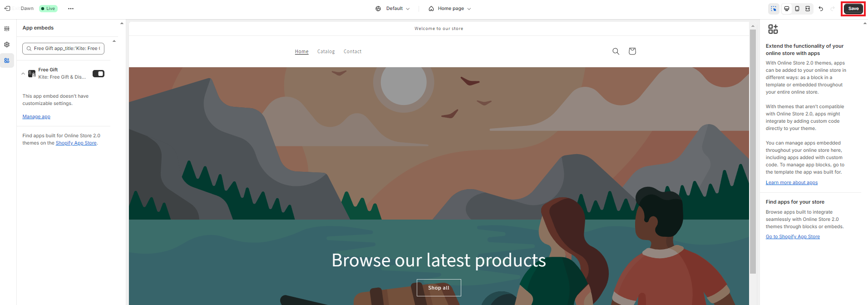The height and width of the screenshot is (305, 868).
Task: Open the three-dot theme actions menu
Action: tap(71, 9)
